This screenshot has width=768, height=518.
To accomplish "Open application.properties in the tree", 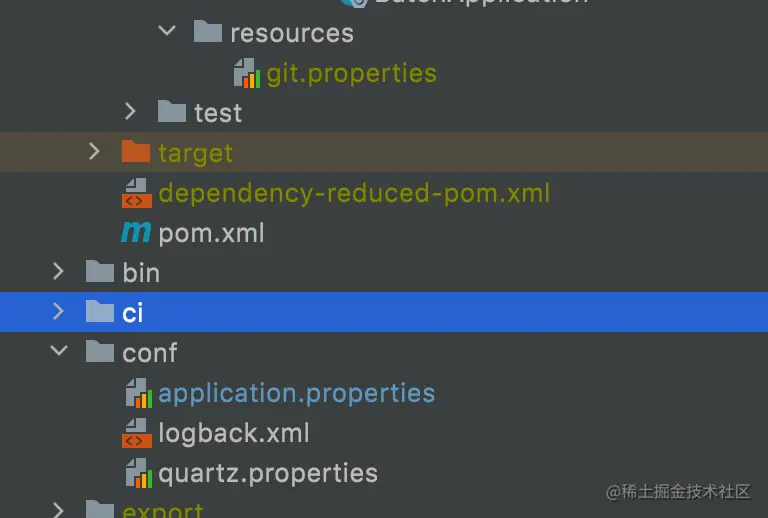I will 296,393.
